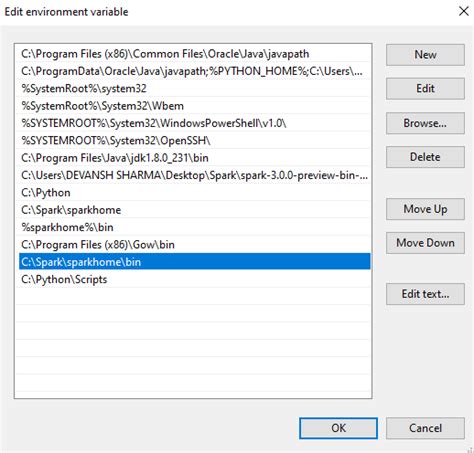Click the Move Down button
This screenshot has width=474, height=453.
point(425,243)
